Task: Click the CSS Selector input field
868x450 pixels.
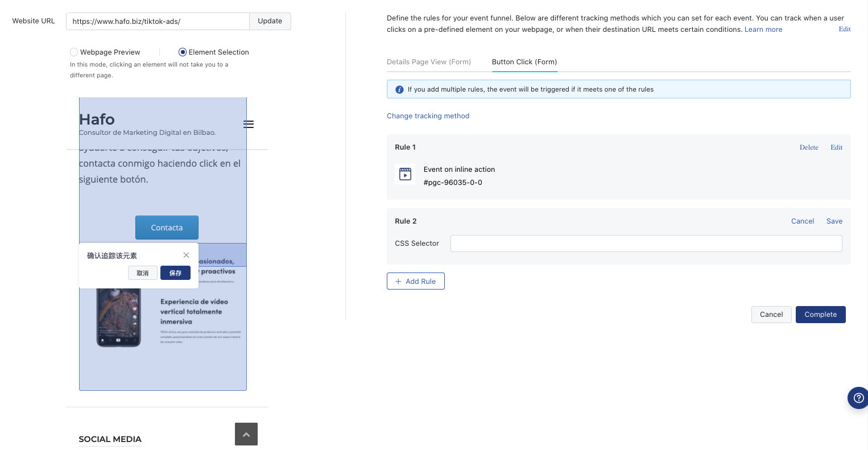Action: [x=646, y=243]
